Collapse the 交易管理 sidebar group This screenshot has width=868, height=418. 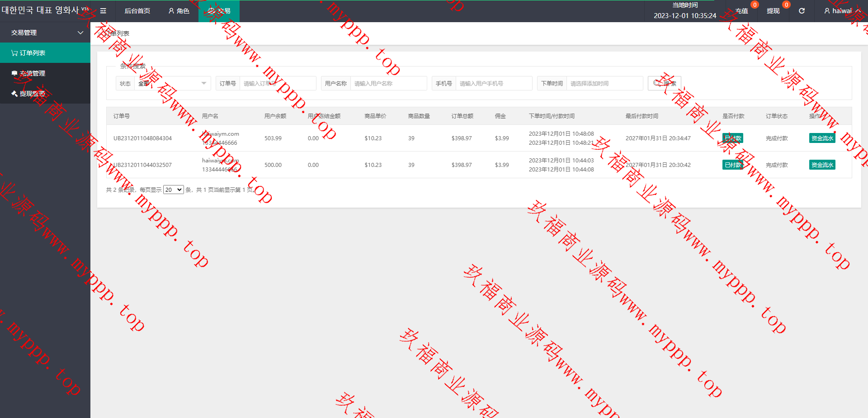(45, 33)
